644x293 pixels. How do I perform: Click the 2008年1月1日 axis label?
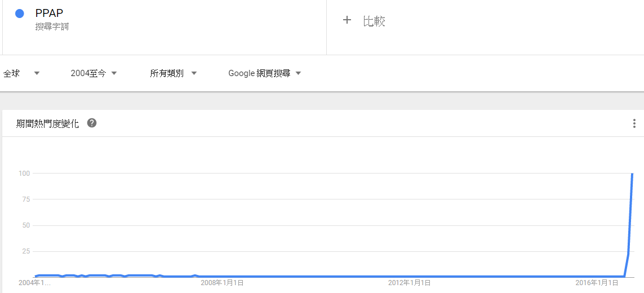pos(222,282)
